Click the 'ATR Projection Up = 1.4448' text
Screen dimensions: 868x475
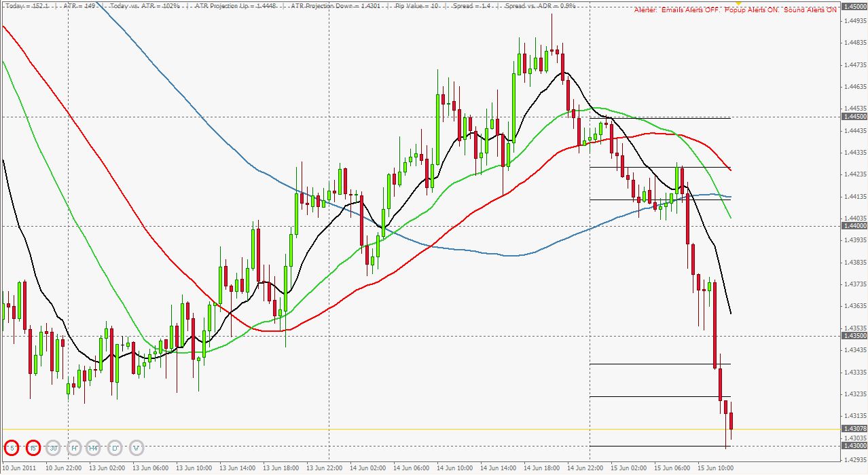[235, 5]
